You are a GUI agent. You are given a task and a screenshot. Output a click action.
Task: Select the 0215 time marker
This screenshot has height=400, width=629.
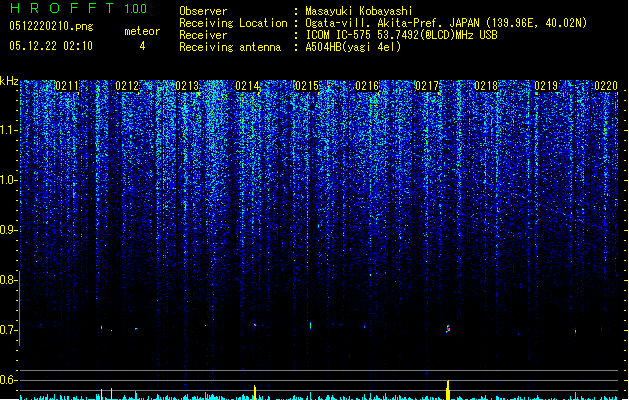pos(307,86)
